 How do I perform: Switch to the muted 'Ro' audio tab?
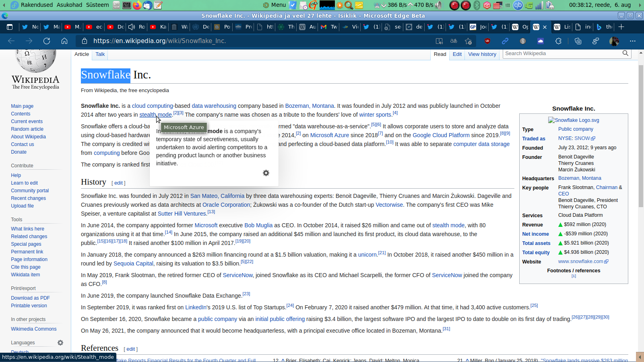pyautogui.click(x=136, y=27)
